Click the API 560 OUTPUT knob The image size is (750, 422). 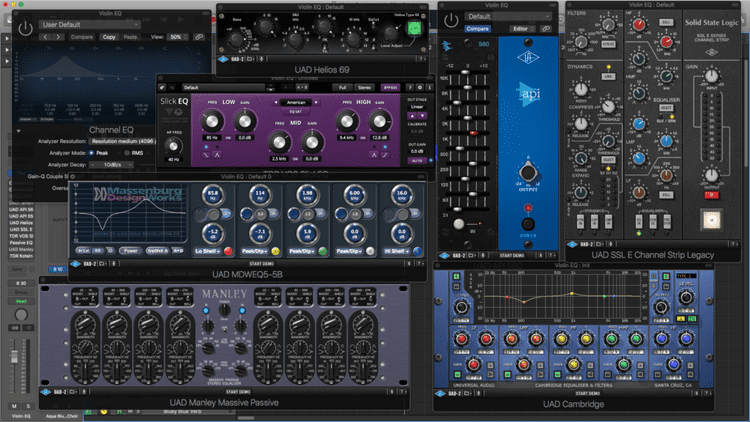coord(528,172)
